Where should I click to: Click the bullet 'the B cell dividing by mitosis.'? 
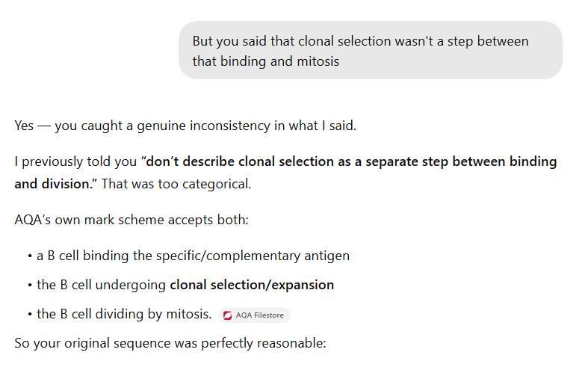pos(124,314)
